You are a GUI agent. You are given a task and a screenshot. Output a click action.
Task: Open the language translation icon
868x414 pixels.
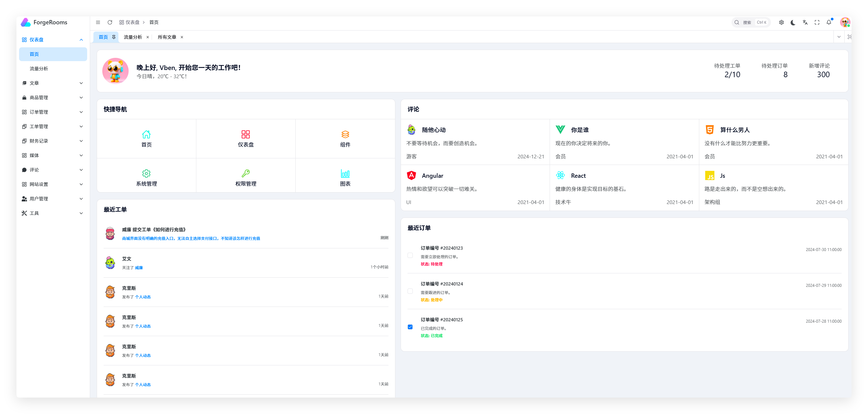pyautogui.click(x=805, y=22)
